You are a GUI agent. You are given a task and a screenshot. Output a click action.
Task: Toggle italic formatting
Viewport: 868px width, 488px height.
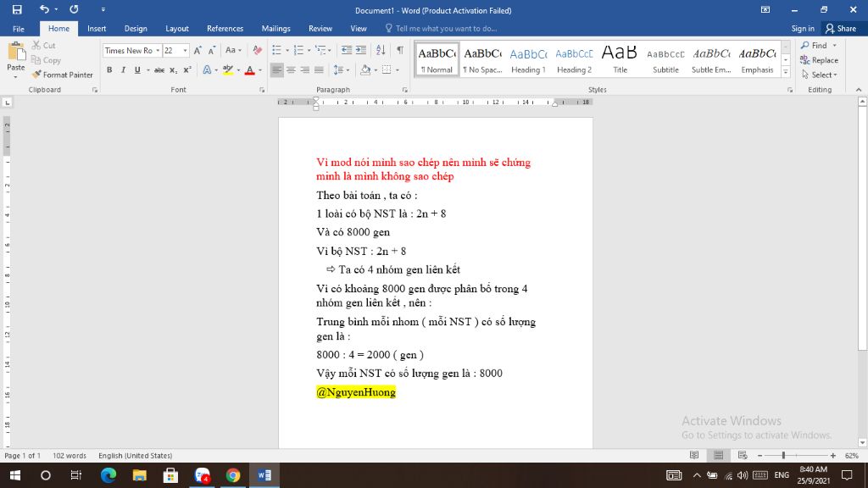pos(123,69)
